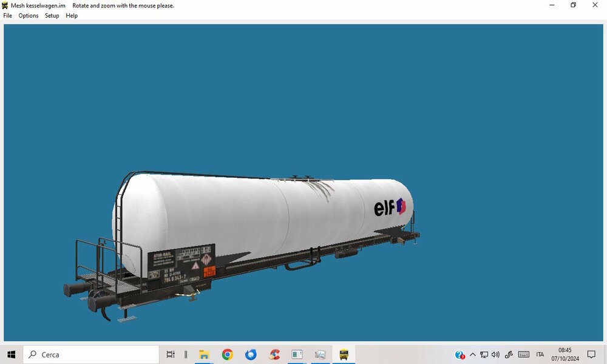The width and height of the screenshot is (607, 364).
Task: Open the touch keyboard tray icon
Action: [524, 354]
